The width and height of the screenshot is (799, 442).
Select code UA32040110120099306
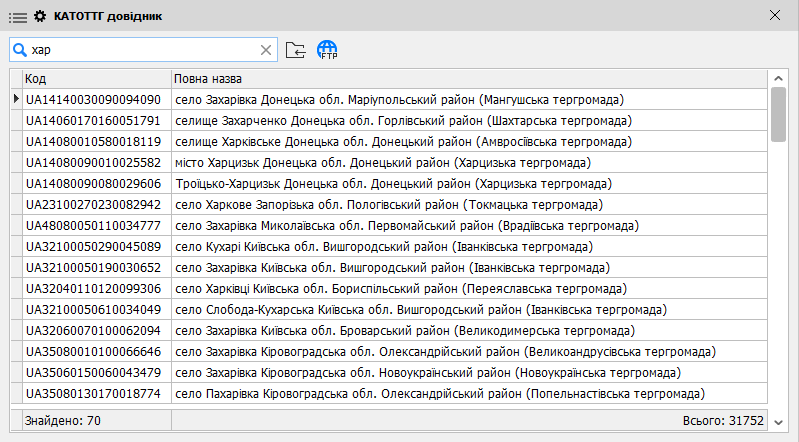[x=93, y=289]
